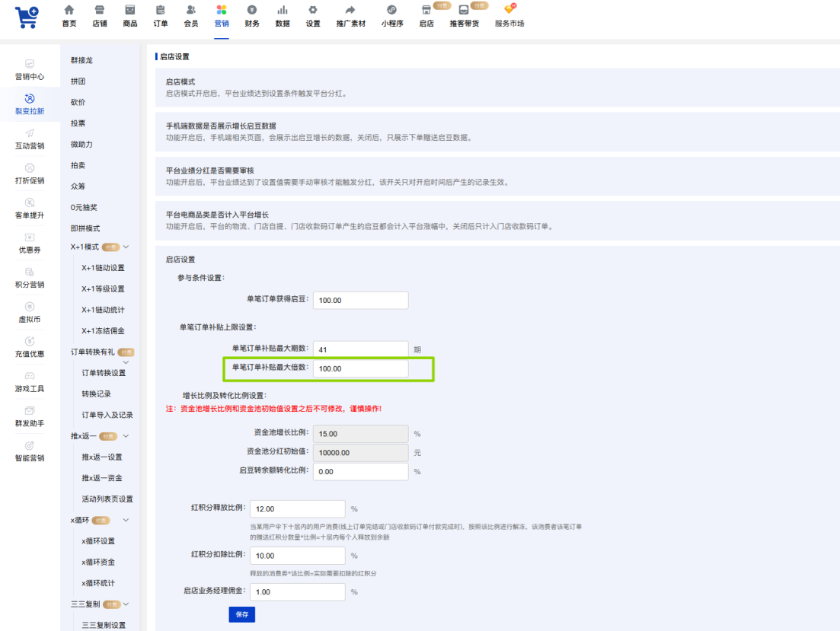Click the shopping cart logo

[27, 18]
